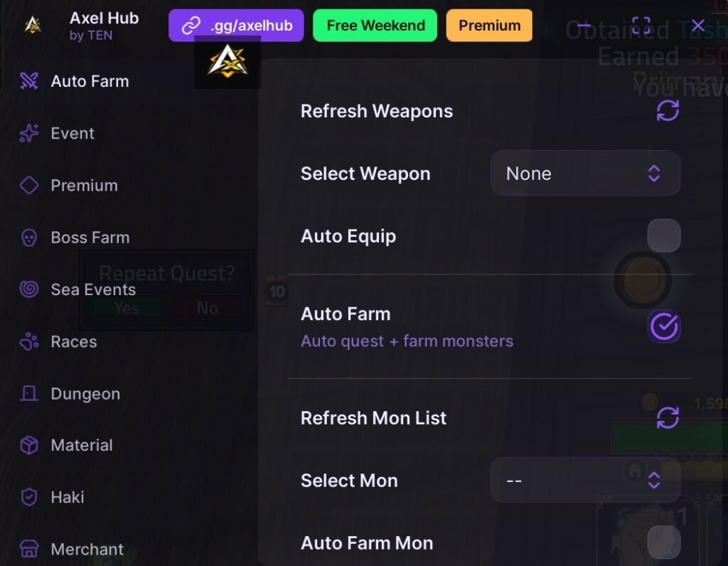Click the orange Premium button

point(489,26)
